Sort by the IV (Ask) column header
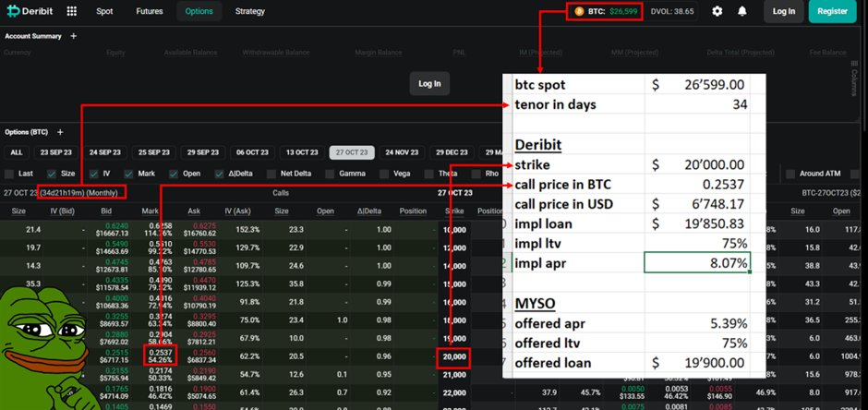Screen dimensions: 868x410 (x=237, y=211)
